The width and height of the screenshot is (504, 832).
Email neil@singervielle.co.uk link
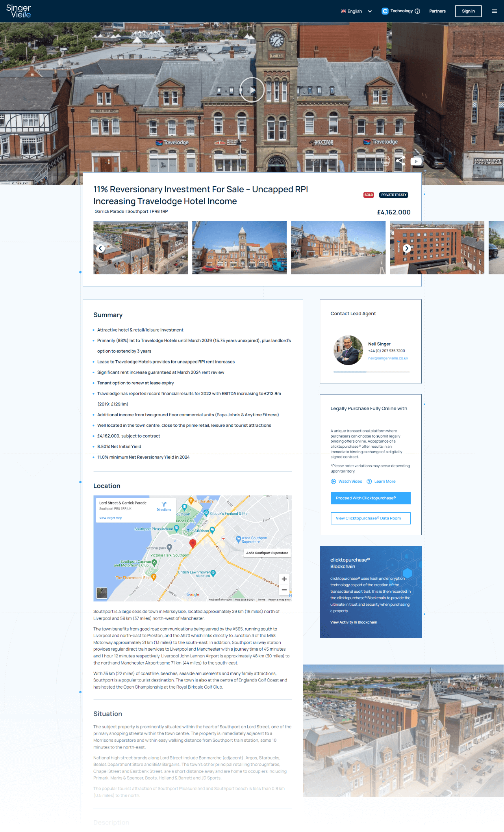point(388,358)
